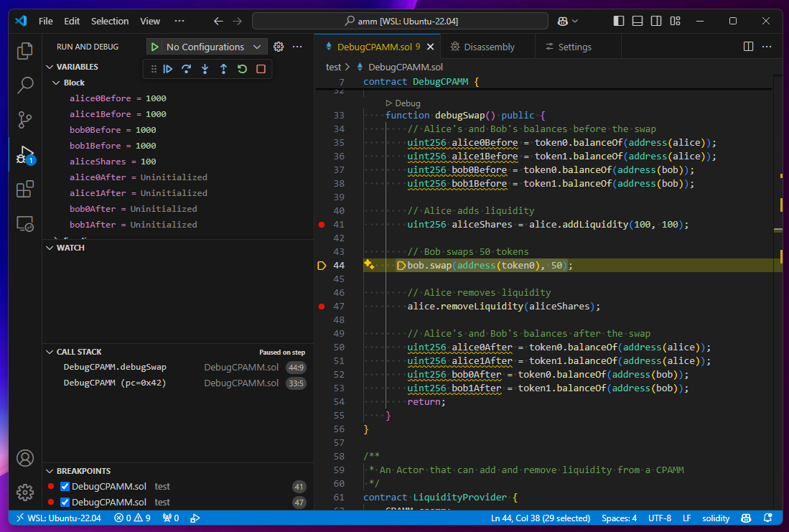Click the solidity language mode in status bar
Screen dimensions: 789x532
[x=716, y=518]
